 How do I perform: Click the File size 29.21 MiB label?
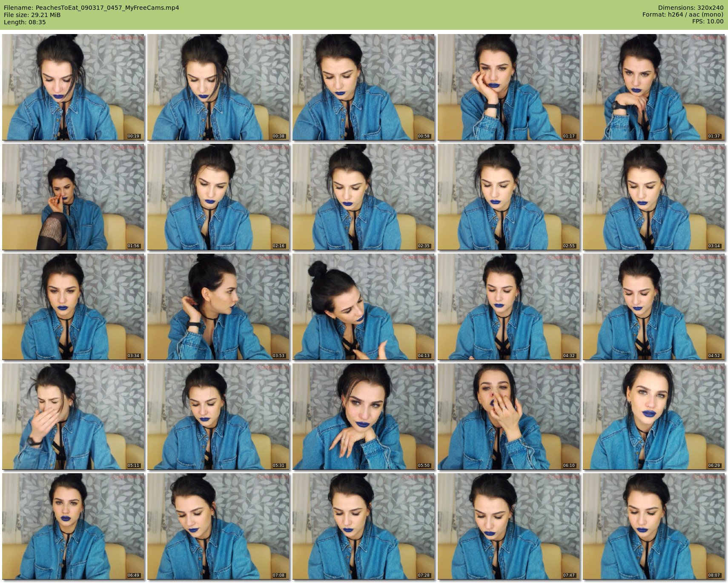coord(32,15)
